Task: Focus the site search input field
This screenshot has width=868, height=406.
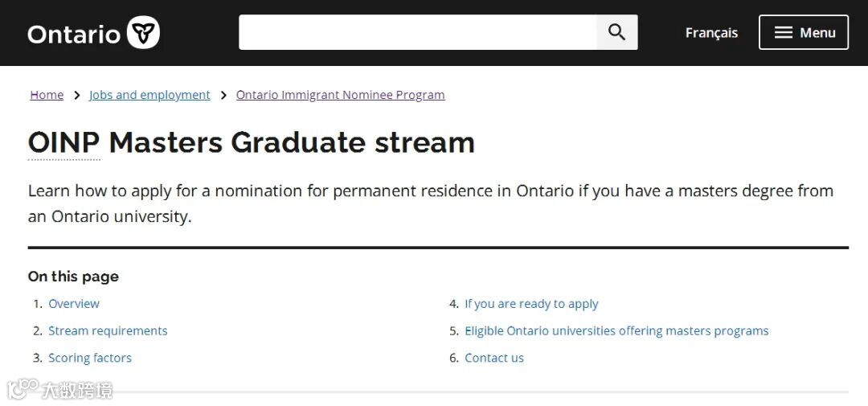Action: pos(418,32)
